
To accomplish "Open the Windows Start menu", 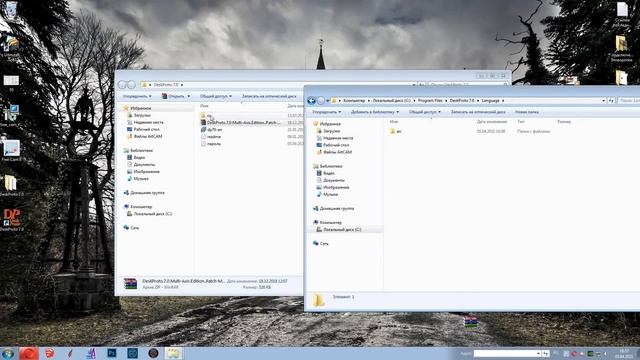I will 8,353.
